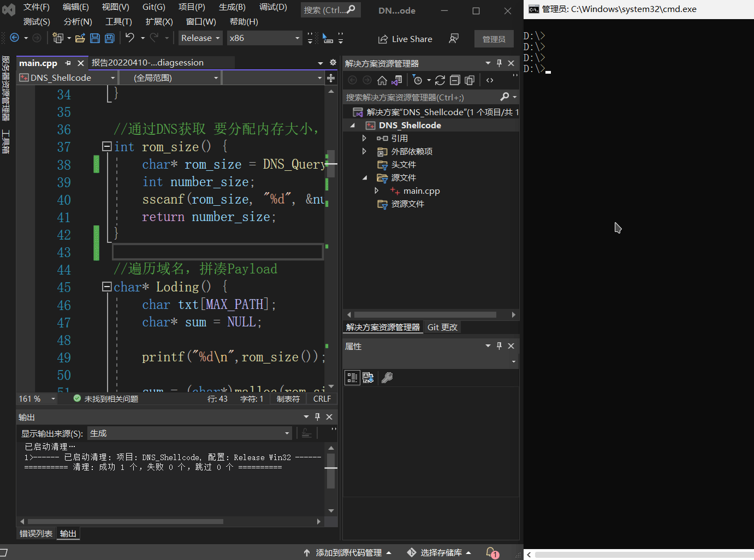Expand the 引用 references node
Viewport: 754px width, 560px height.
364,138
